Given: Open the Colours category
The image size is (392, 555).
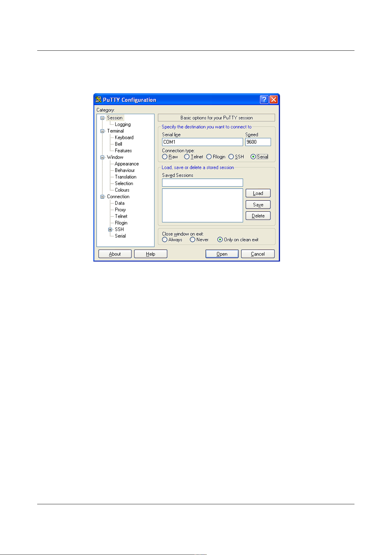Looking at the screenshot, I should click(122, 190).
